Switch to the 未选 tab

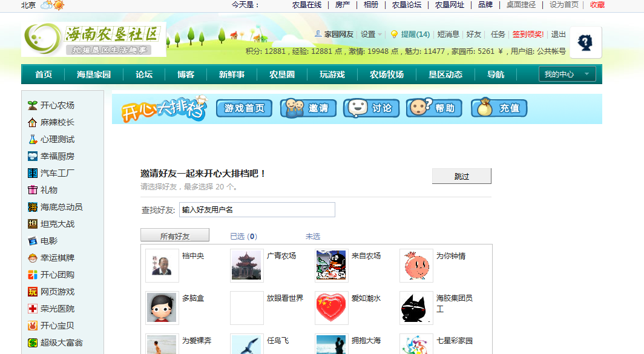(x=313, y=237)
